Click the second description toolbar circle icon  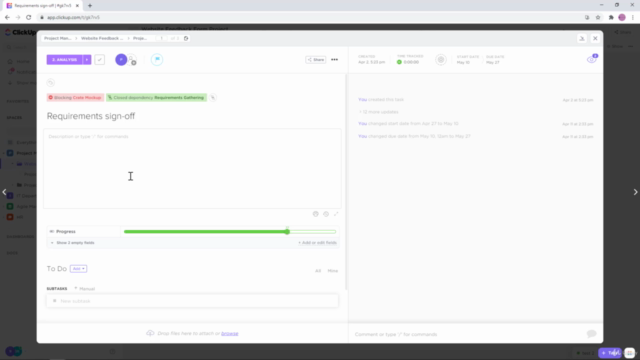point(326,214)
